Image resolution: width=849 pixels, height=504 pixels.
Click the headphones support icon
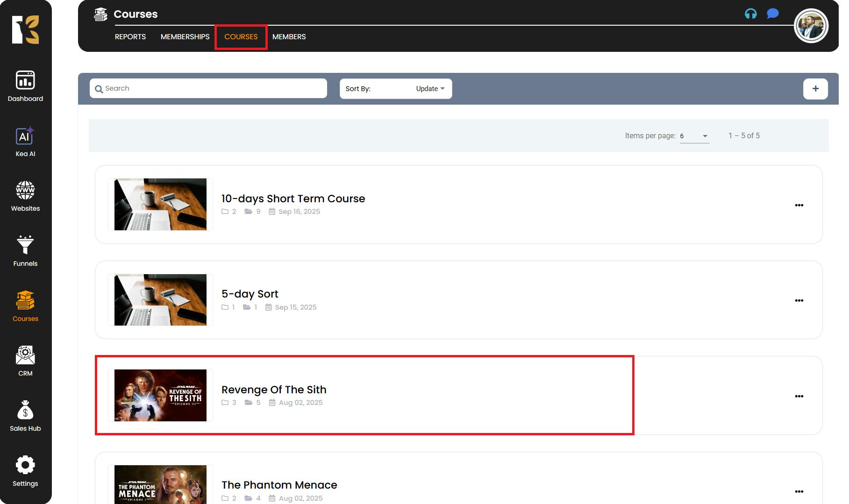click(750, 14)
